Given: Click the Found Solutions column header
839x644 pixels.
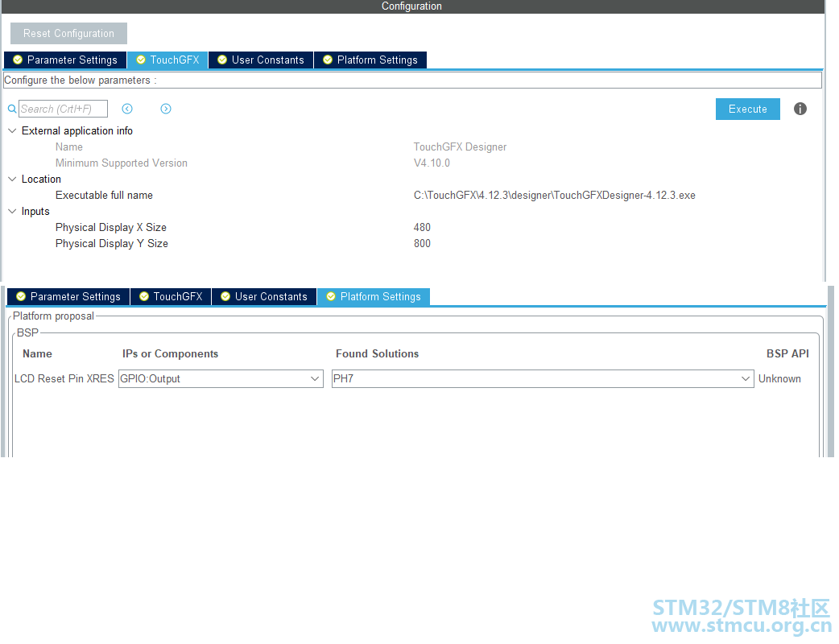Looking at the screenshot, I should pyautogui.click(x=378, y=353).
